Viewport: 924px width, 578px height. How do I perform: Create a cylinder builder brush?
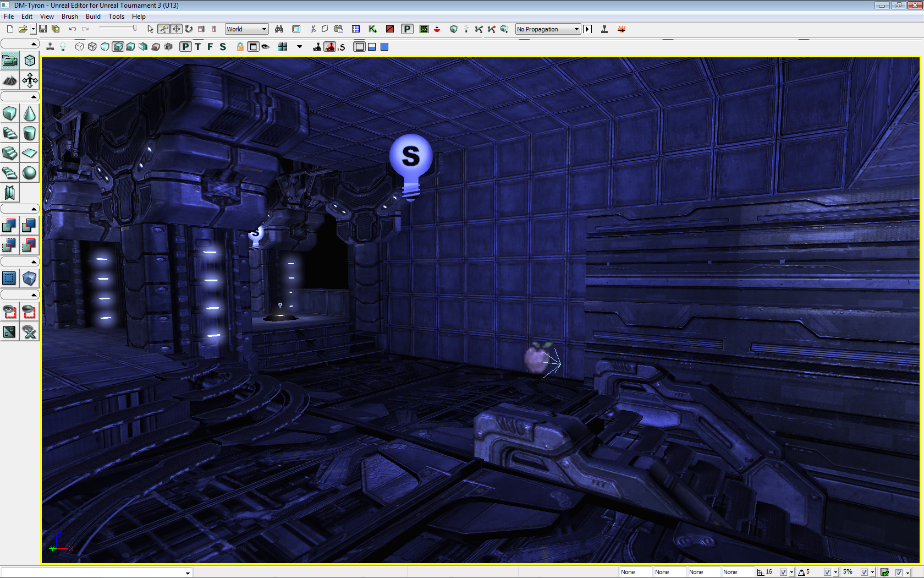point(30,133)
